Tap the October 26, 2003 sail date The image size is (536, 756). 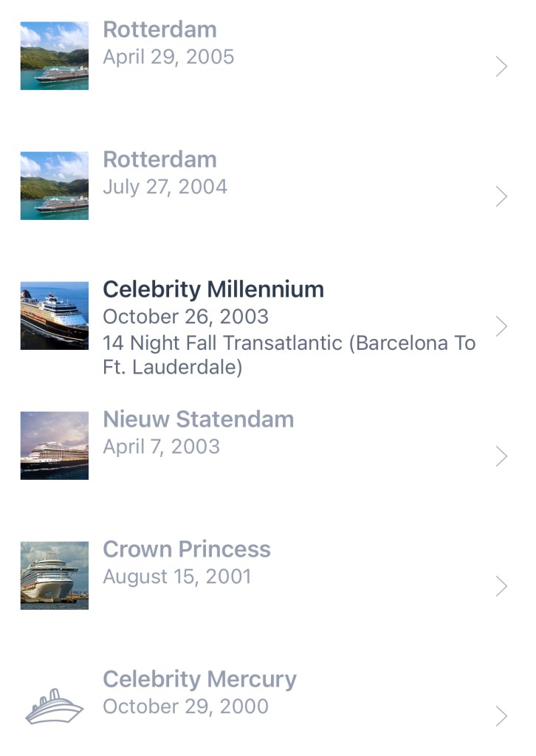(185, 317)
